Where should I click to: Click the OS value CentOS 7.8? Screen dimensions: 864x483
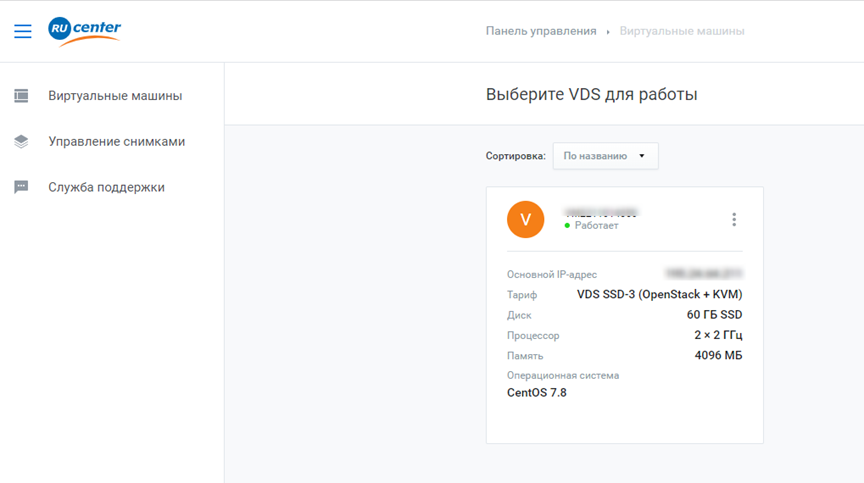[537, 393]
